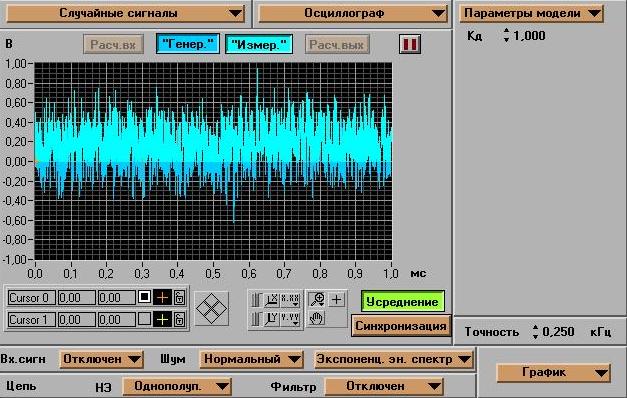Toggle the "Измер." trace button

pyautogui.click(x=259, y=44)
